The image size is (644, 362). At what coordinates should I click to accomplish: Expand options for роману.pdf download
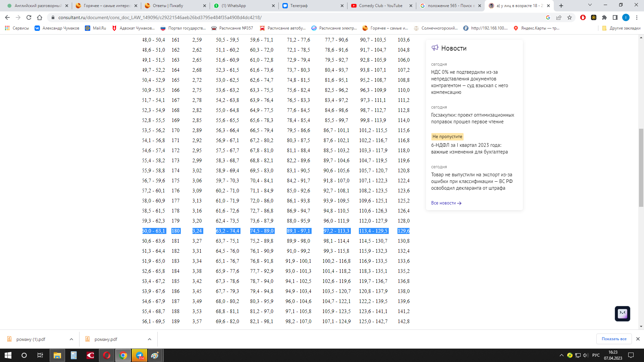pos(150,339)
